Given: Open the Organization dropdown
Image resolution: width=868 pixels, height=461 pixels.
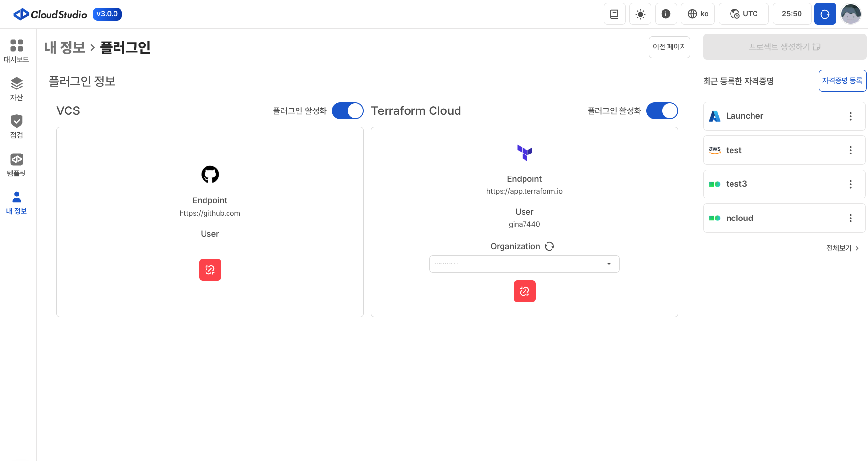Looking at the screenshot, I should [524, 264].
